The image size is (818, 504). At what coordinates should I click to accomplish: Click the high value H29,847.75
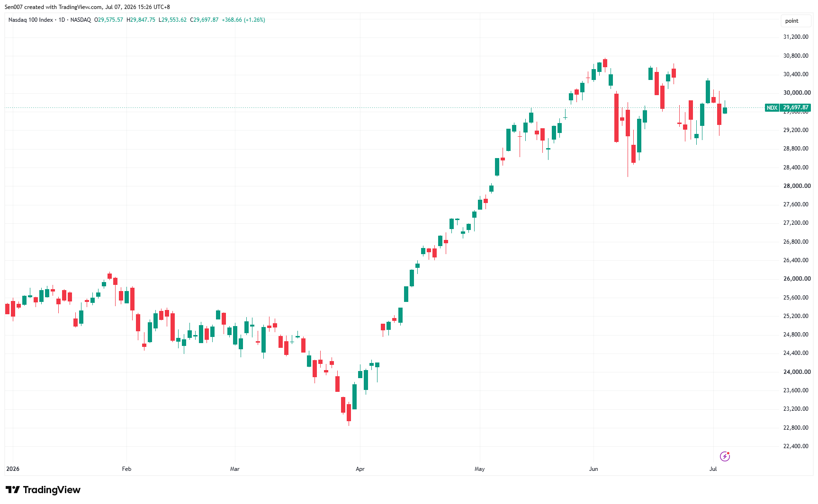(x=141, y=20)
